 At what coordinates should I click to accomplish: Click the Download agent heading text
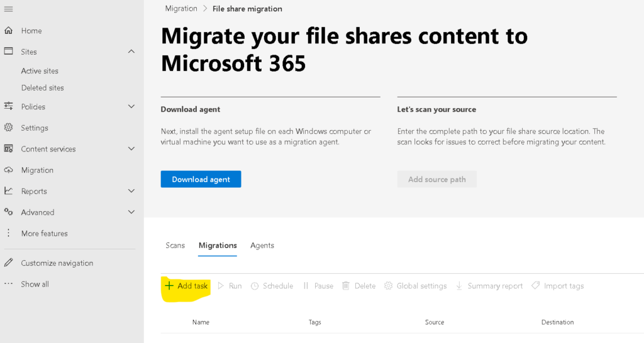pos(191,109)
